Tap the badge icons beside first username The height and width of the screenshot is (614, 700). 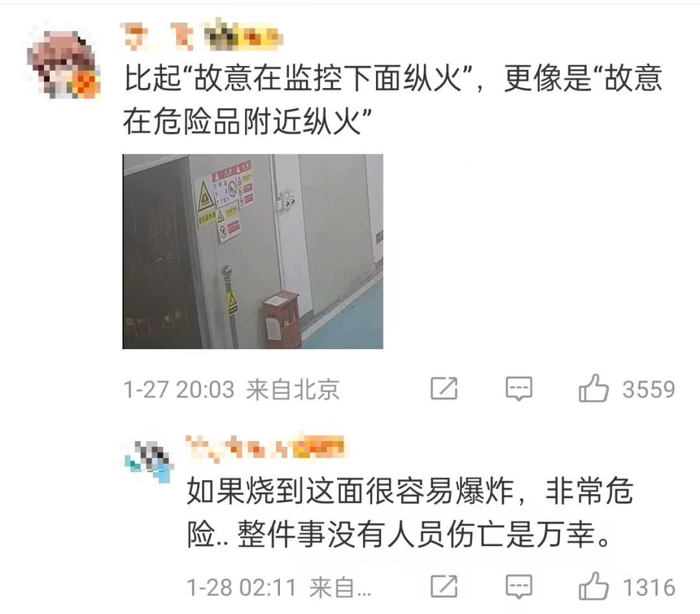point(243,35)
